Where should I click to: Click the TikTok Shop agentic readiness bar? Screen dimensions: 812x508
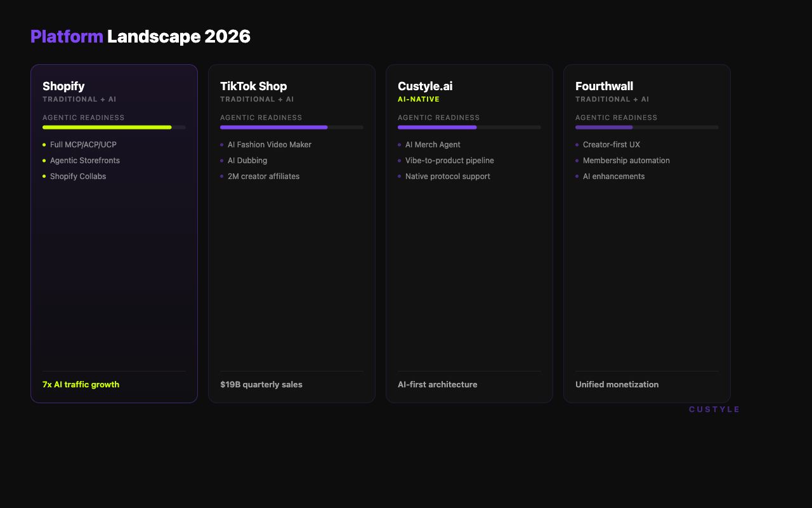[x=292, y=128]
